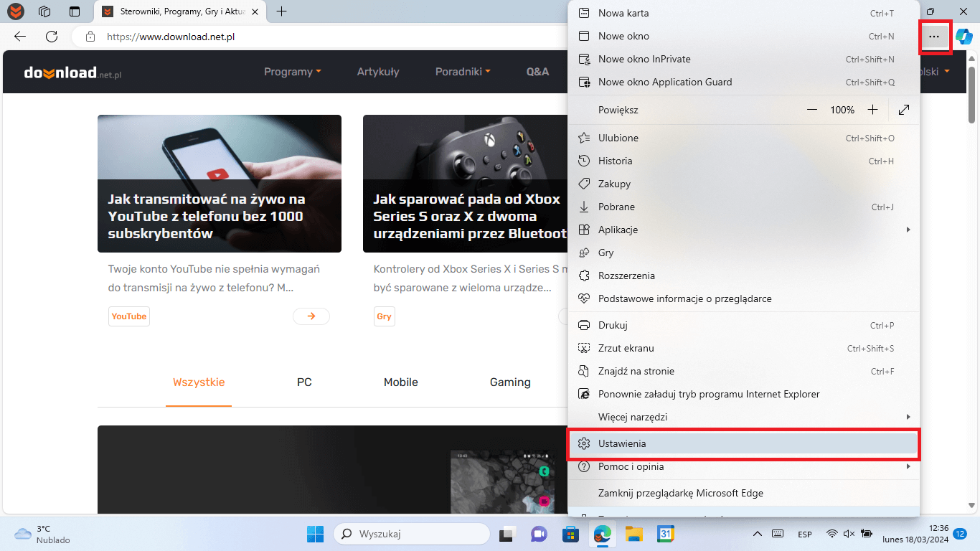Click the YouTube category tag
Image resolution: width=980 pixels, height=551 pixels.
tap(129, 316)
